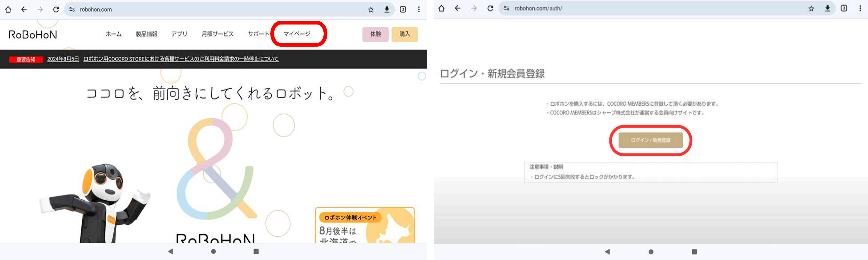Tap Android back triangle under the right screen
This screenshot has height=260, width=868.
click(607, 251)
